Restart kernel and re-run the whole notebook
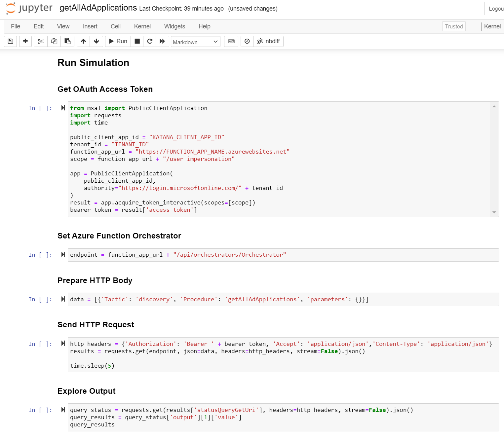Viewport: 504px width, 436px height. tap(162, 41)
